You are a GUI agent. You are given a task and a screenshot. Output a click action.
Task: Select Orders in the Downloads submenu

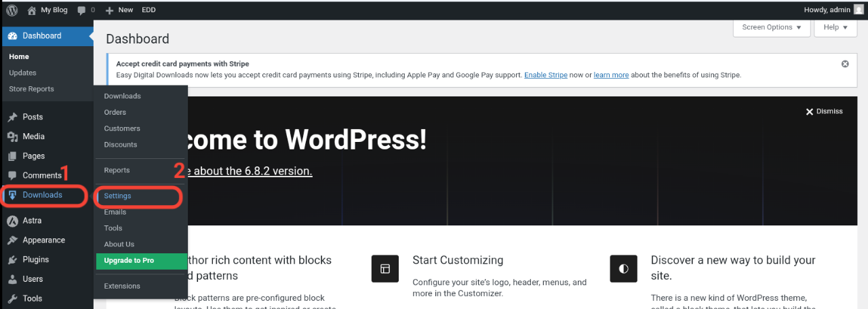[x=115, y=112]
